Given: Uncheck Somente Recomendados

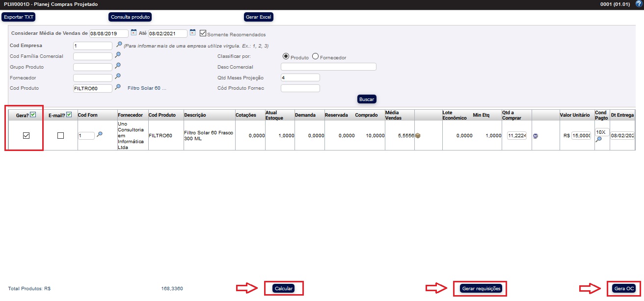Looking at the screenshot, I should click(203, 33).
